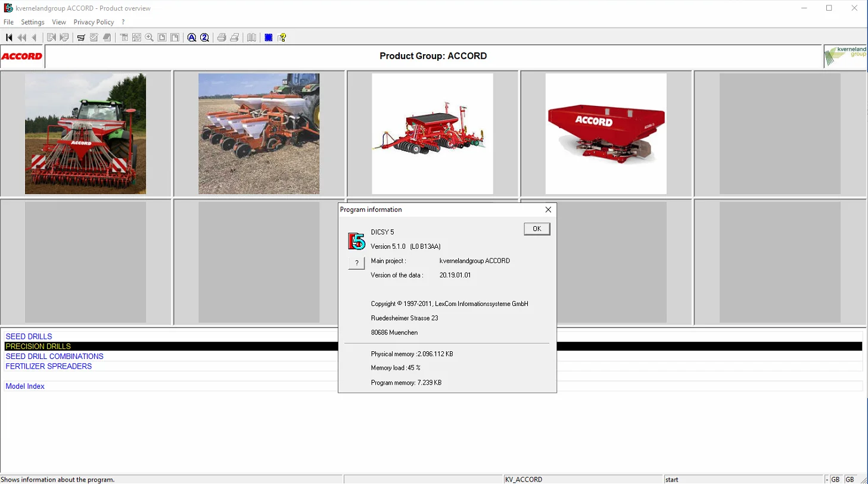Select the PRECISION DRILLS row
The width and height of the screenshot is (868, 484).
(433, 346)
